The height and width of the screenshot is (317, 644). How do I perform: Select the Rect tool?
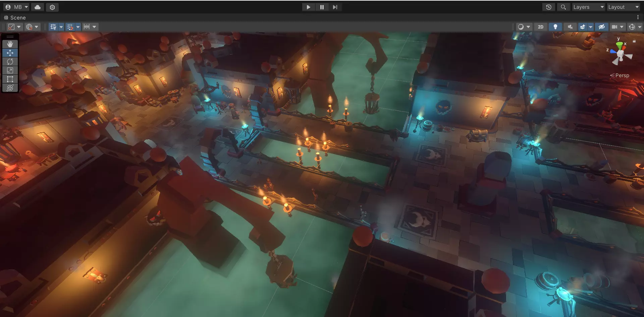click(10, 79)
